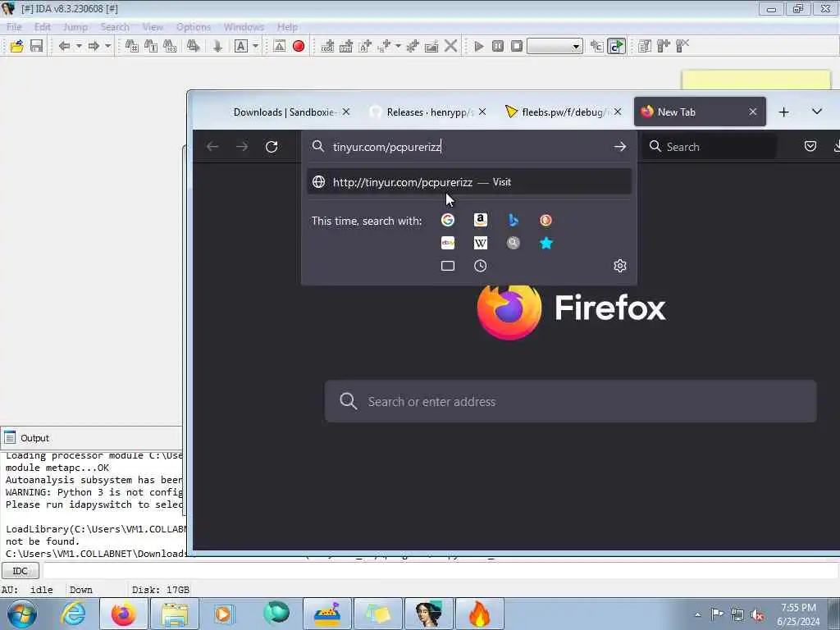Search this time with Google

click(x=448, y=220)
